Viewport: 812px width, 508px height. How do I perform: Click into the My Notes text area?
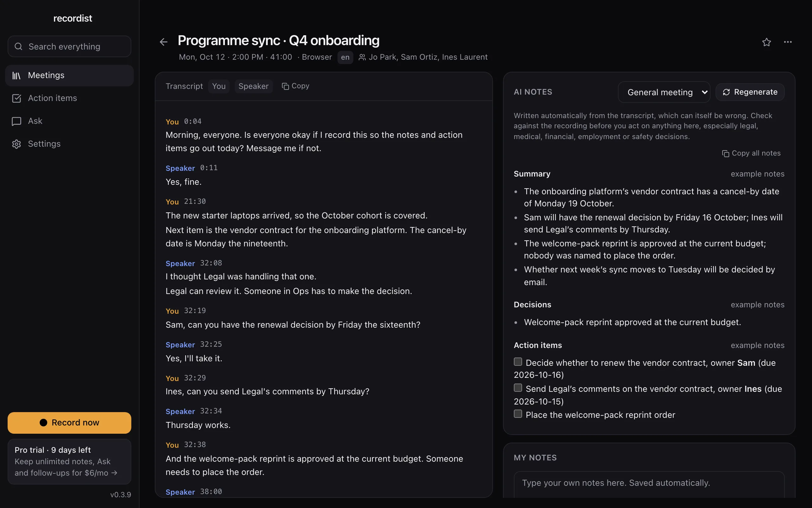pos(649,484)
